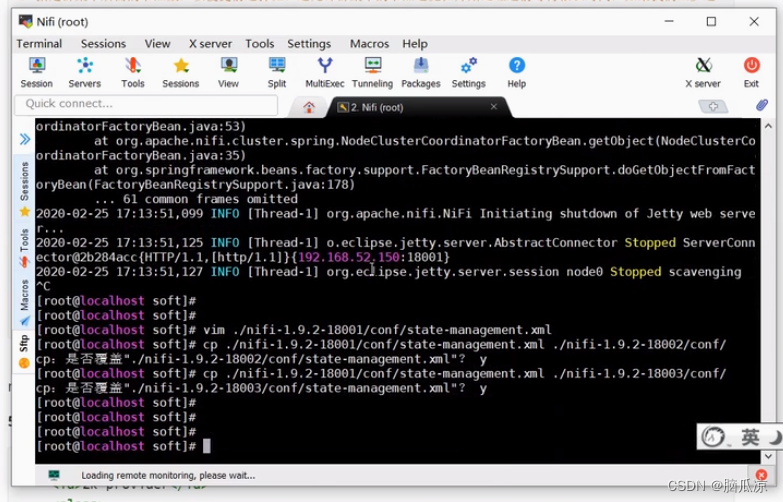
Task: Launch MultiExec from the toolbar
Action: (x=325, y=72)
